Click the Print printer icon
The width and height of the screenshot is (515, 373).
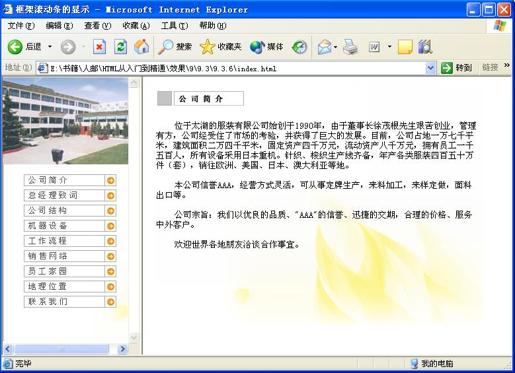(351, 47)
